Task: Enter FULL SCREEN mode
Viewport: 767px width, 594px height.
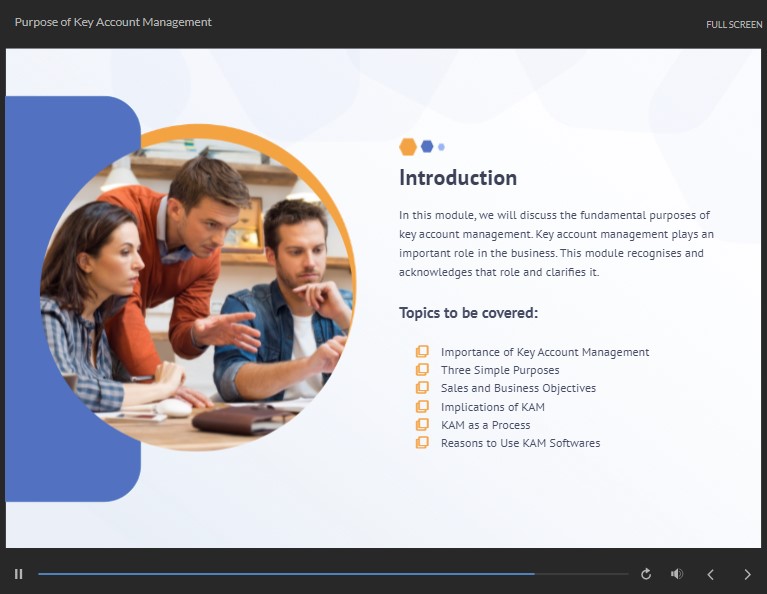Action: (734, 24)
